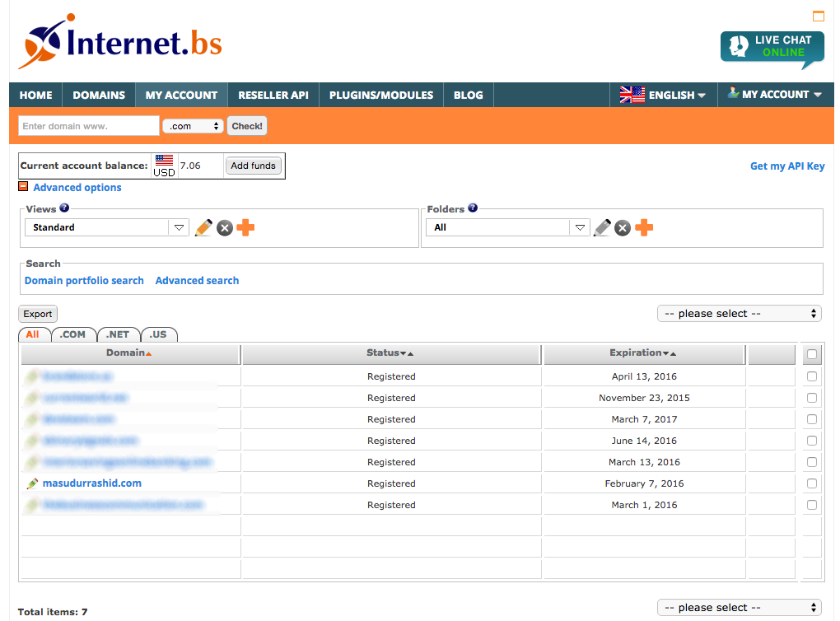Open the Reseller API menu item
840x621 pixels.
[273, 95]
